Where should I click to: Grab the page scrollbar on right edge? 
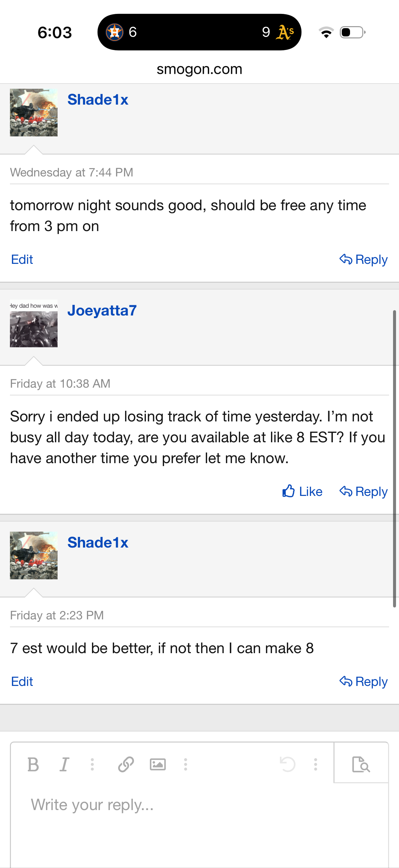point(394,458)
